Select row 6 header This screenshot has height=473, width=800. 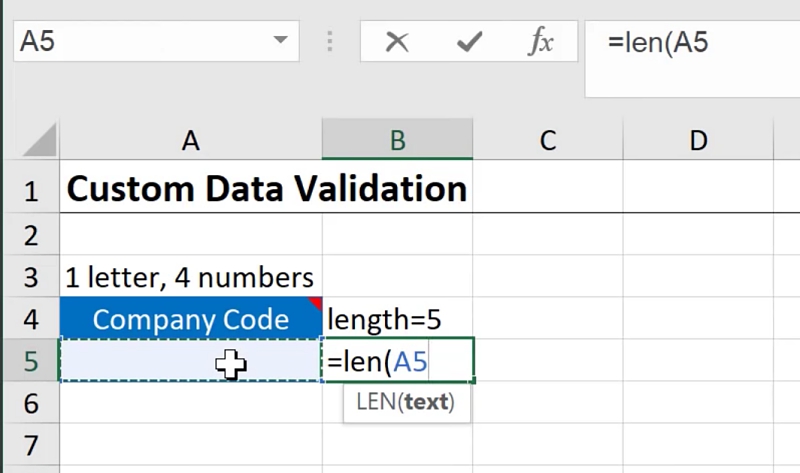pos(30,403)
